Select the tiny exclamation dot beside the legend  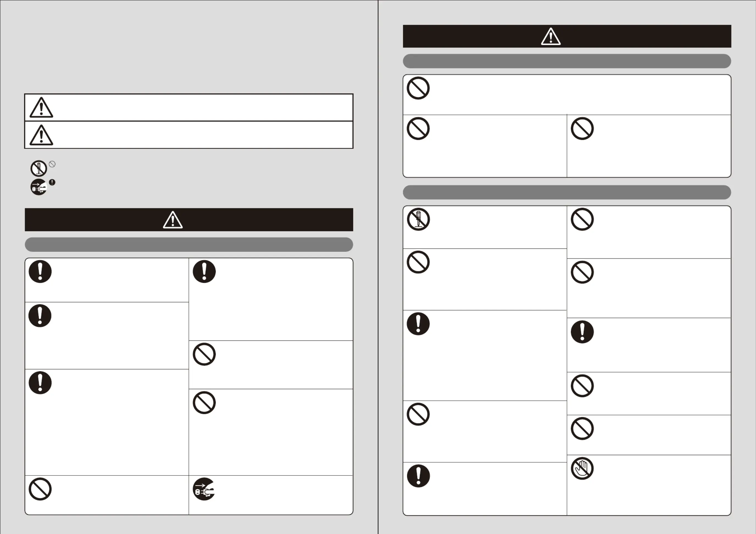click(52, 182)
